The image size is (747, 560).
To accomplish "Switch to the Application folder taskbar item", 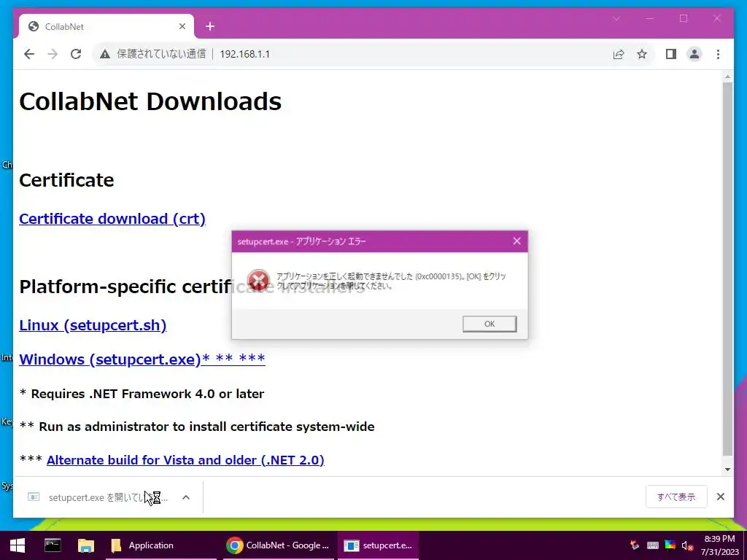I will coord(160,545).
